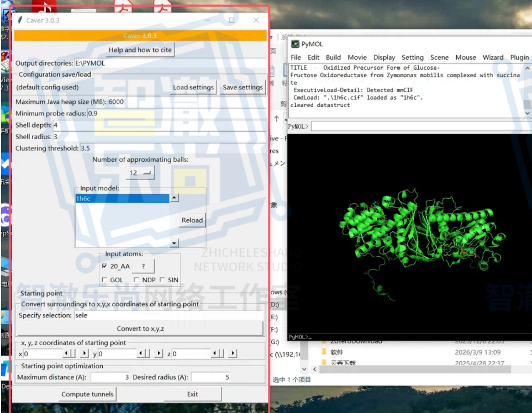Enable the SIN atoms checkbox
The image size is (532, 413).
pos(162,280)
